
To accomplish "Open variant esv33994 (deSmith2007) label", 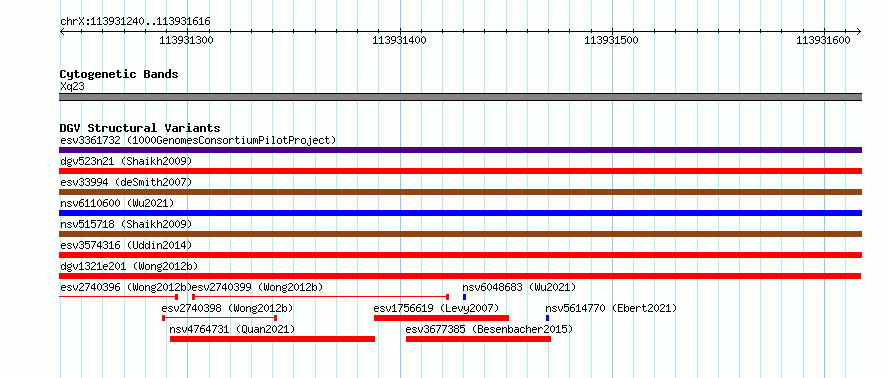I will click(126, 182).
